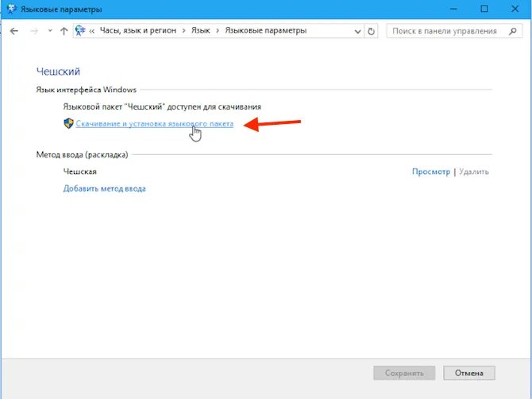532x399 pixels.
Task: Open 'Часы, язык и регион' breadcrumb
Action: (x=137, y=30)
